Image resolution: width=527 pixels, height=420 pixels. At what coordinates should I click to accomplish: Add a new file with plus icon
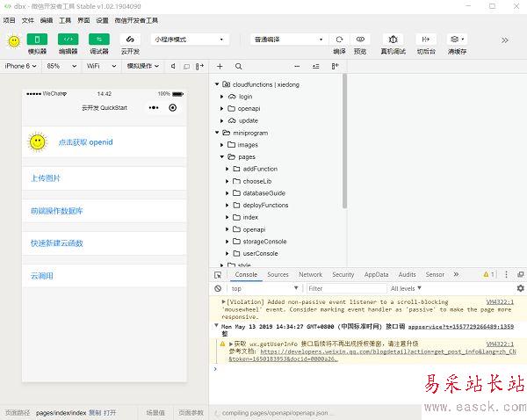point(220,66)
